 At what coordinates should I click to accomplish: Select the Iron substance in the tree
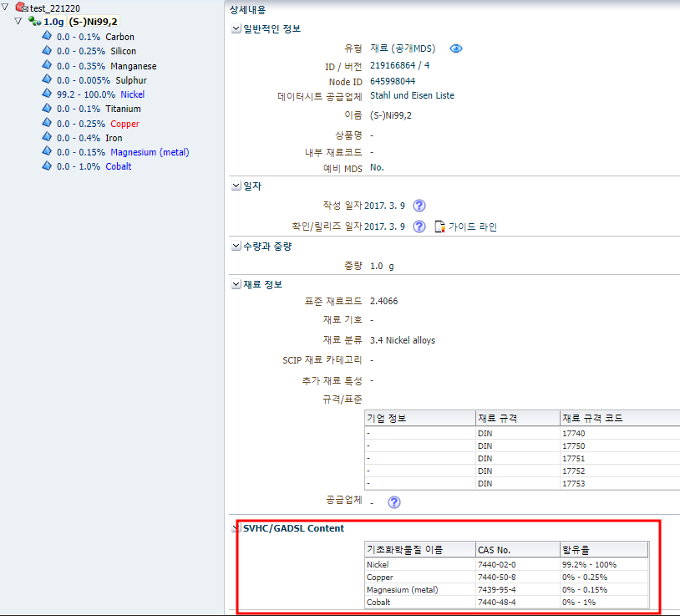[114, 138]
